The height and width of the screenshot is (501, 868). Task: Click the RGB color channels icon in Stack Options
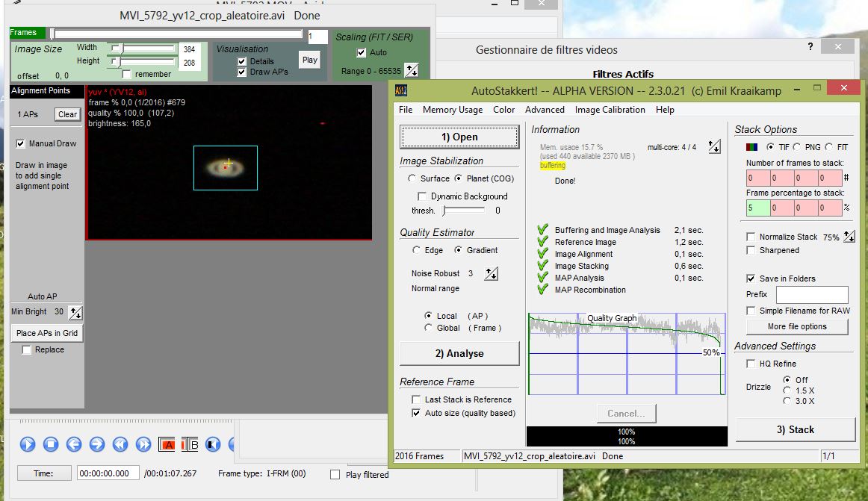[751, 147]
